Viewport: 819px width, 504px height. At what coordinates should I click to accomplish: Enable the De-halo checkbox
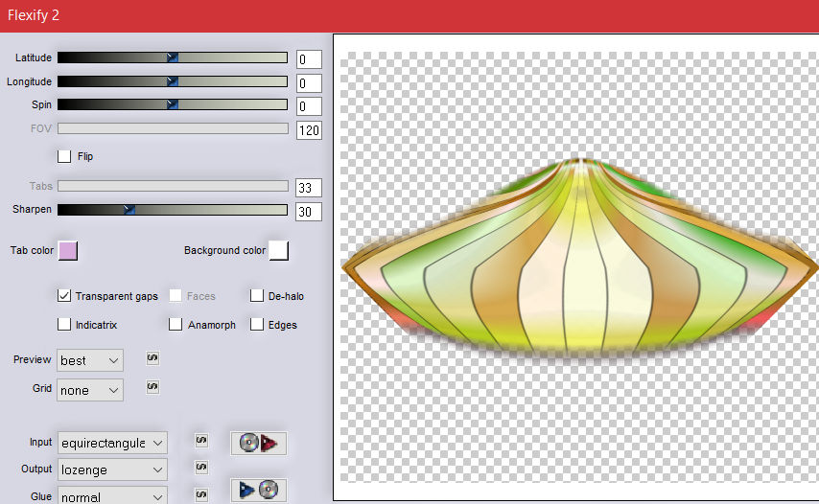(x=257, y=296)
